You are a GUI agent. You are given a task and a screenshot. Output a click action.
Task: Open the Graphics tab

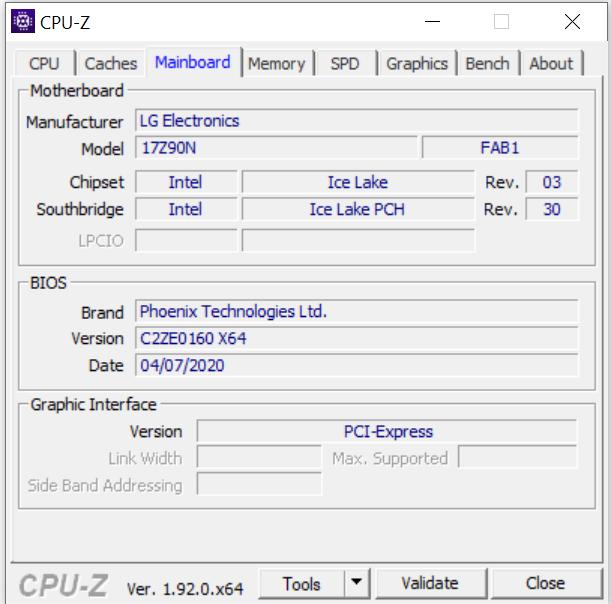coord(417,63)
